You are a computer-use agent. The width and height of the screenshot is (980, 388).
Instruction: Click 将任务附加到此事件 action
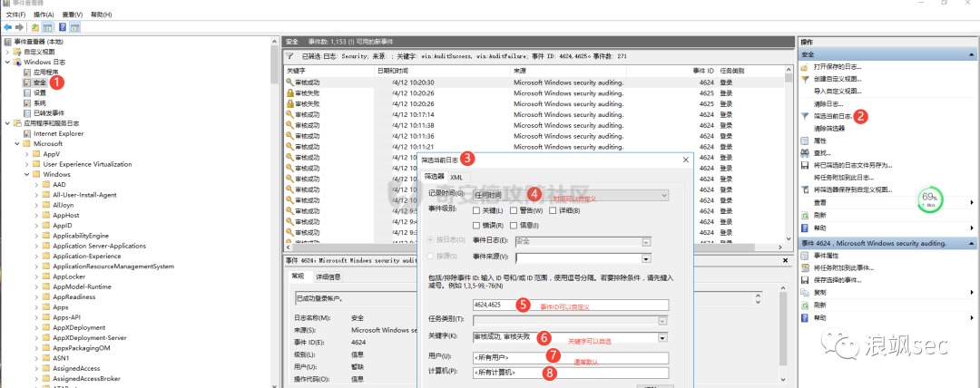pyautogui.click(x=843, y=268)
